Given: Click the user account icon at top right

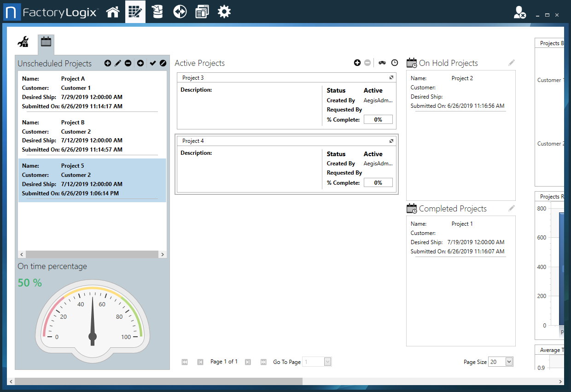Looking at the screenshot, I should [x=519, y=12].
